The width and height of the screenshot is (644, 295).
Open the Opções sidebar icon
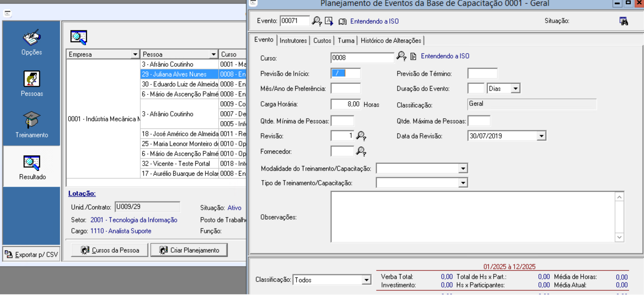(32, 38)
